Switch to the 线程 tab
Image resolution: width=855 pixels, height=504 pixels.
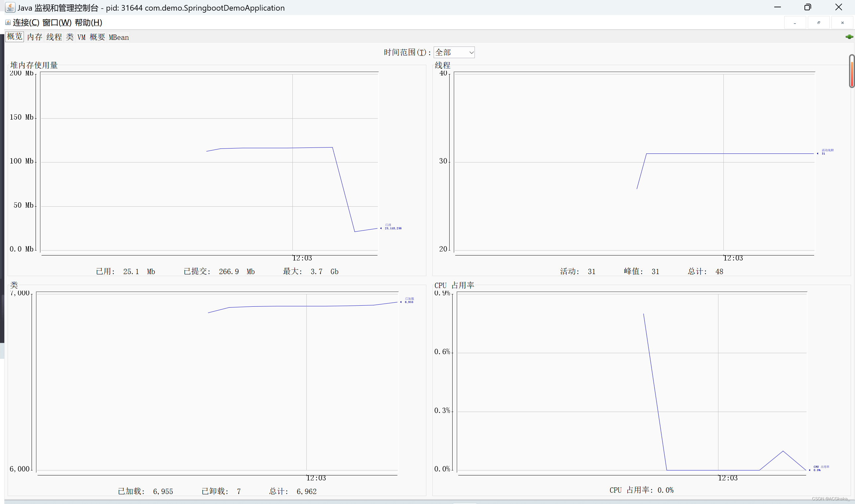[54, 37]
